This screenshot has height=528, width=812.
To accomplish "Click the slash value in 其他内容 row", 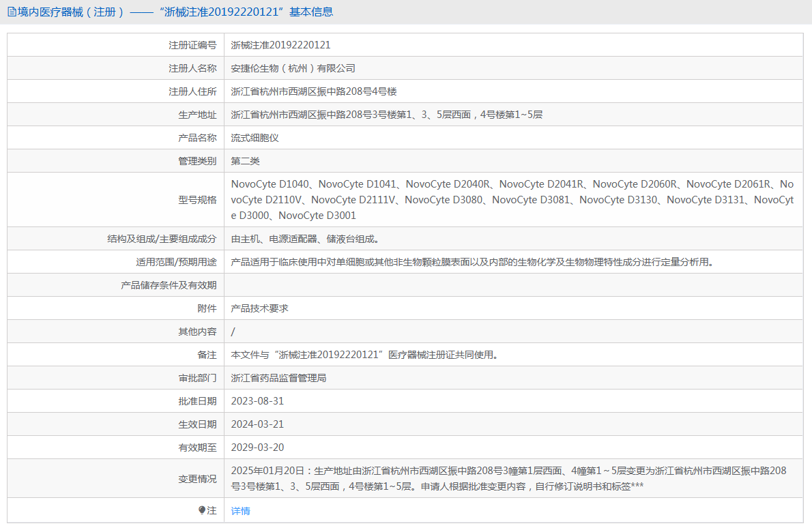I will pos(233,332).
